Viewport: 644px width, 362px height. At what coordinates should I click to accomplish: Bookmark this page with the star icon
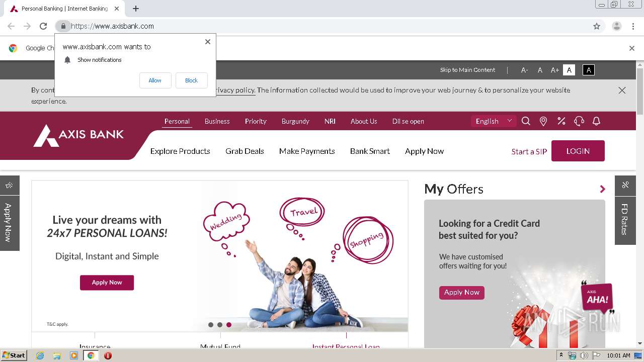[x=597, y=26]
